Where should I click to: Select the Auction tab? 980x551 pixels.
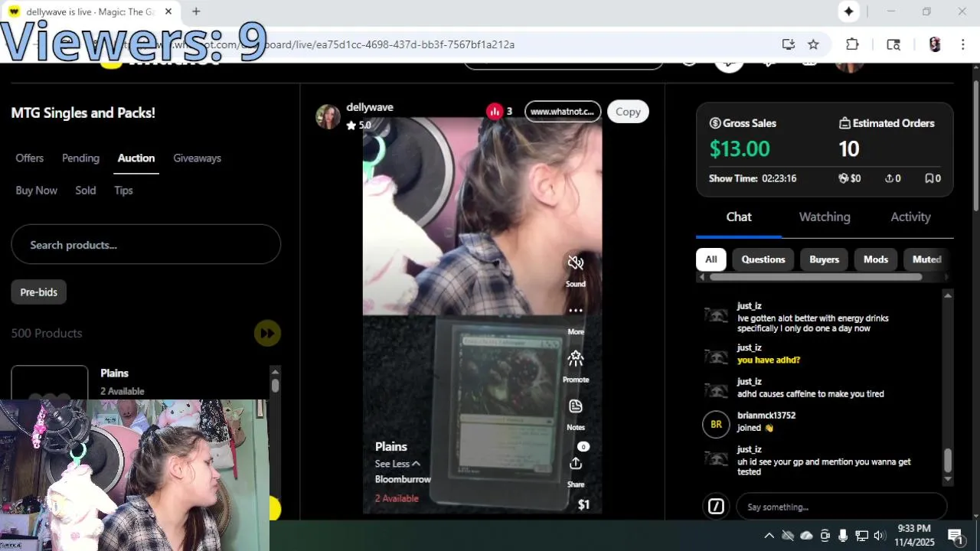click(x=136, y=158)
